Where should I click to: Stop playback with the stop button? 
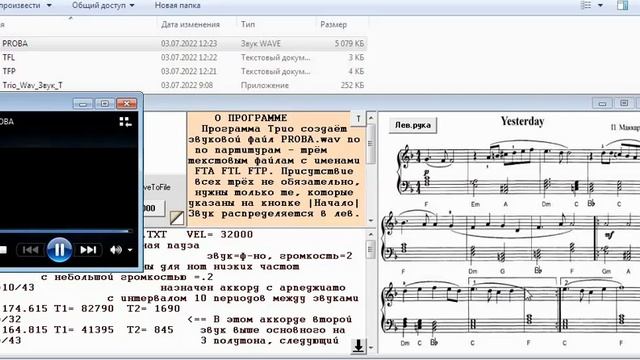click(3, 249)
